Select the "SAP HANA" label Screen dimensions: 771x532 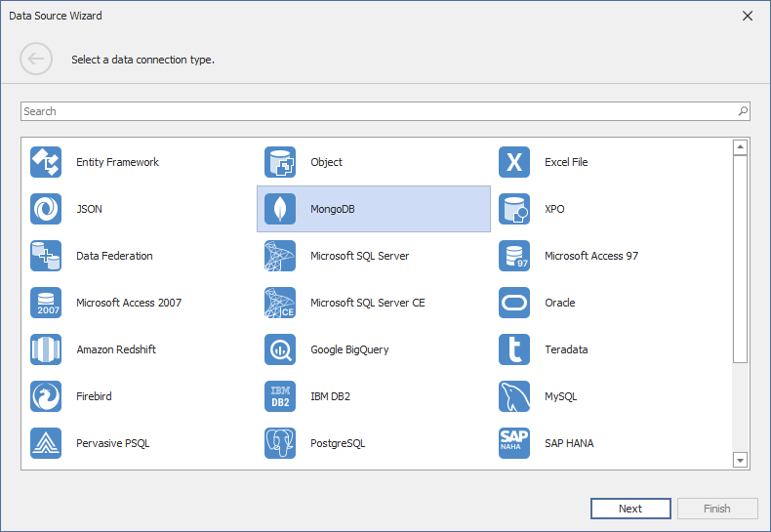[x=569, y=443]
